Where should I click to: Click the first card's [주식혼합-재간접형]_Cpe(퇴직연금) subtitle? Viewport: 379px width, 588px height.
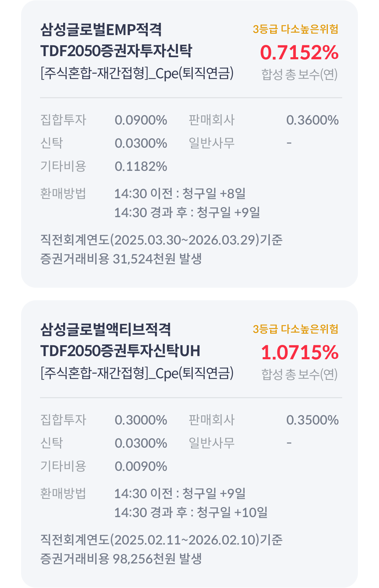[137, 74]
